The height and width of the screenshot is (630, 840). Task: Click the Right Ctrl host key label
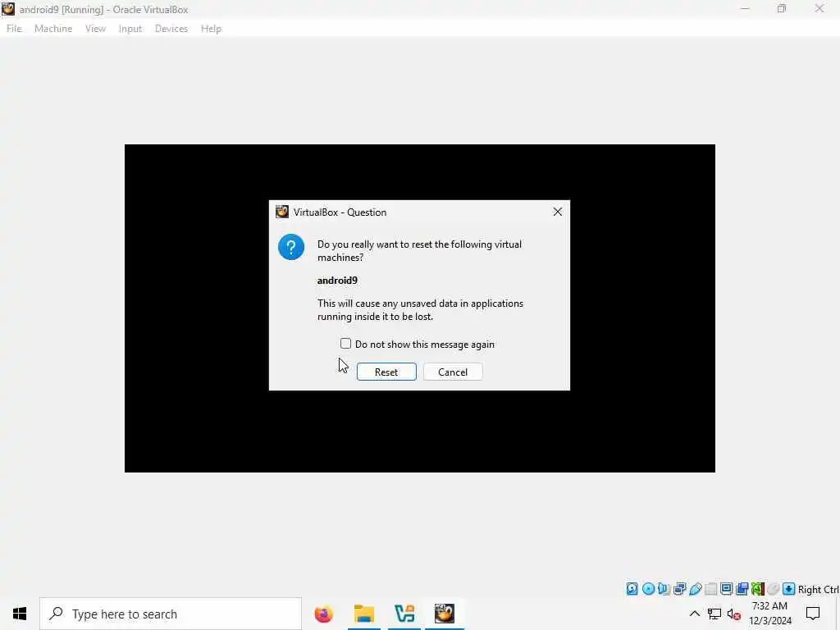818,589
